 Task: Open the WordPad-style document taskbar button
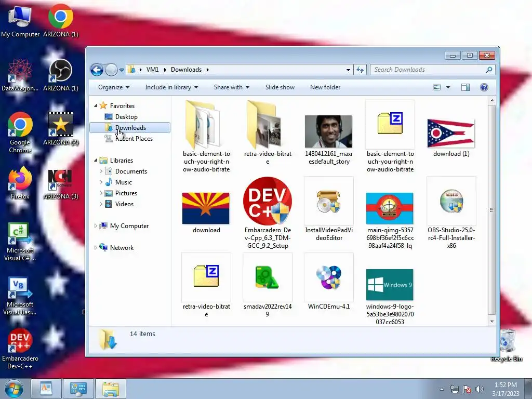(46, 389)
